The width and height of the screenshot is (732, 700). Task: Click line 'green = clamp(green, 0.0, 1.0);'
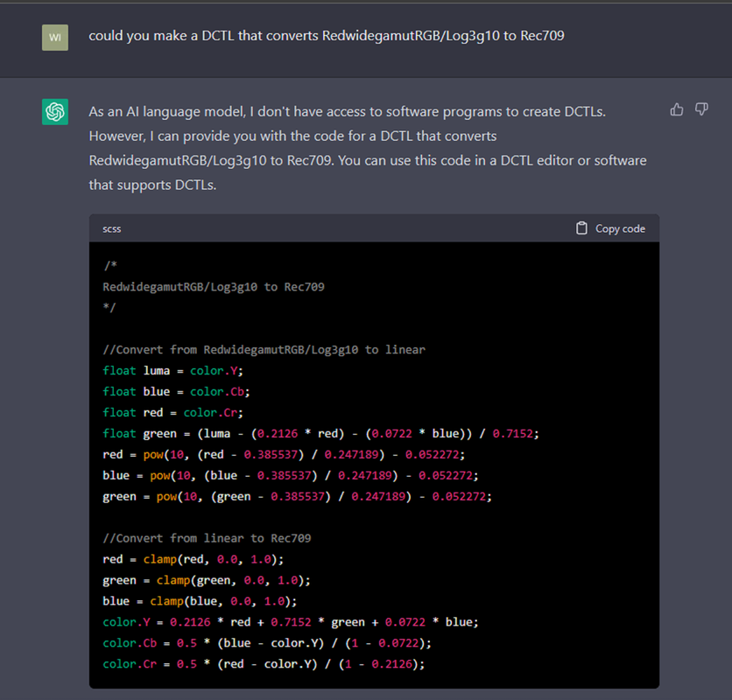207,580
